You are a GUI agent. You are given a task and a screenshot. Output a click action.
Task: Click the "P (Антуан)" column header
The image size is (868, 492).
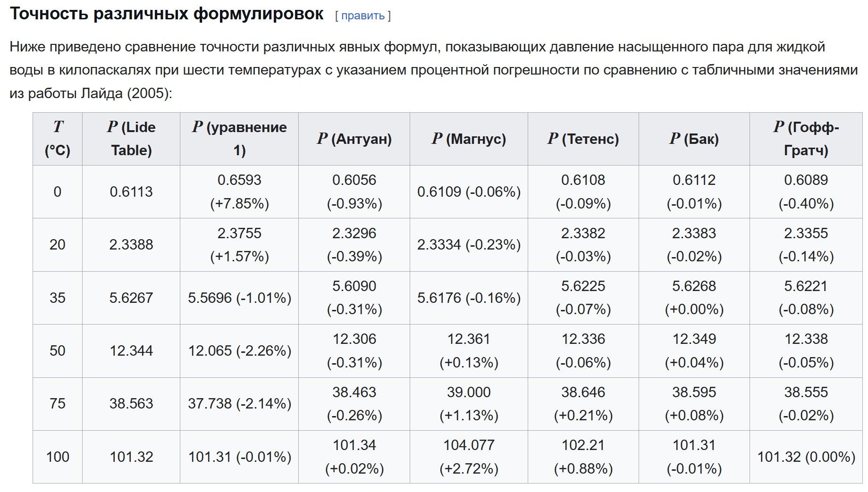tap(354, 139)
